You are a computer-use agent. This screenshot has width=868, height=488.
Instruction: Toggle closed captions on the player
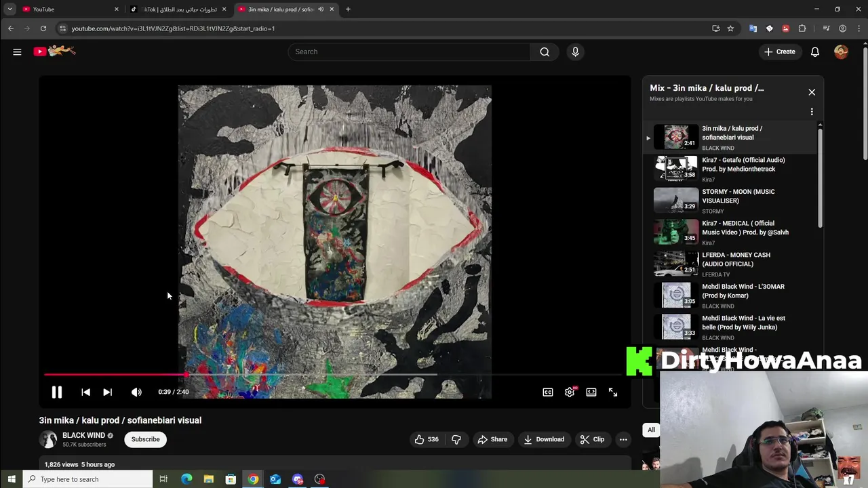pyautogui.click(x=548, y=392)
